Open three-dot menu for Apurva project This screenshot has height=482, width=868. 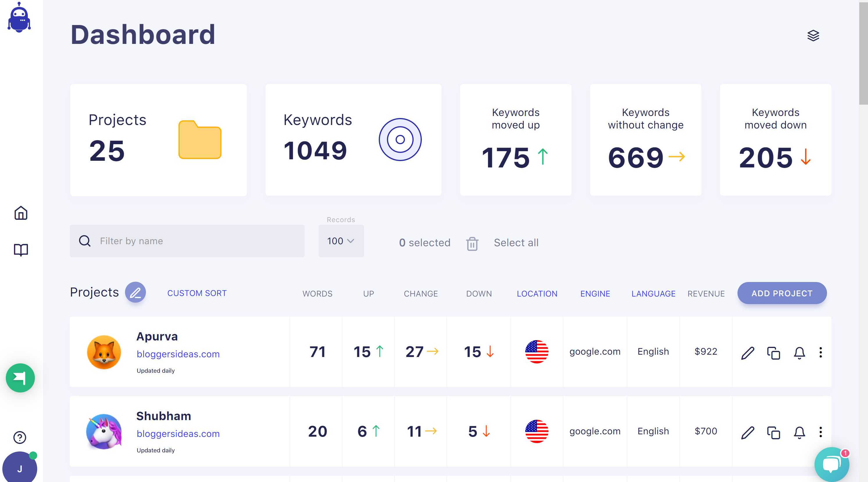821,353
